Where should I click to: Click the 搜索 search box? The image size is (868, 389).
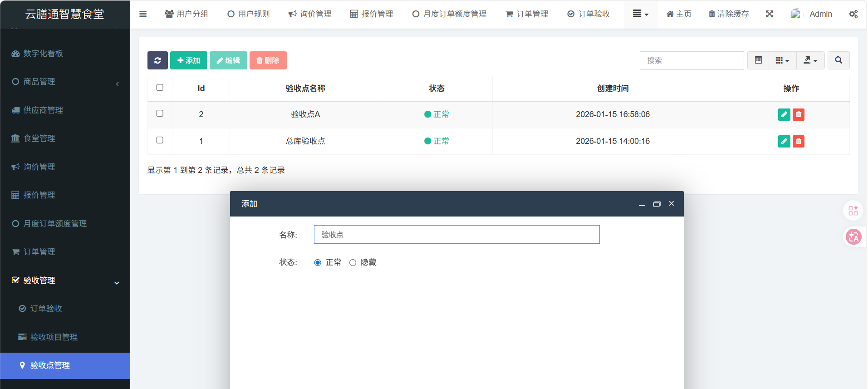pyautogui.click(x=691, y=60)
